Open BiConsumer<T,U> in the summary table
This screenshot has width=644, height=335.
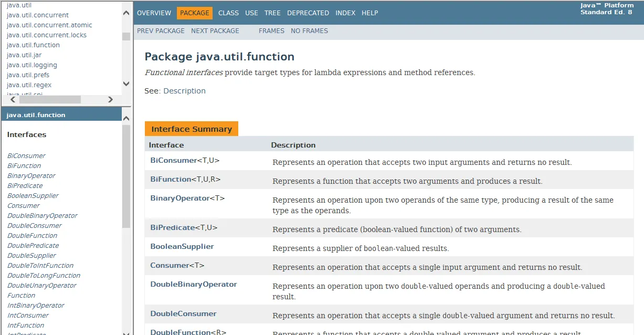coord(185,160)
